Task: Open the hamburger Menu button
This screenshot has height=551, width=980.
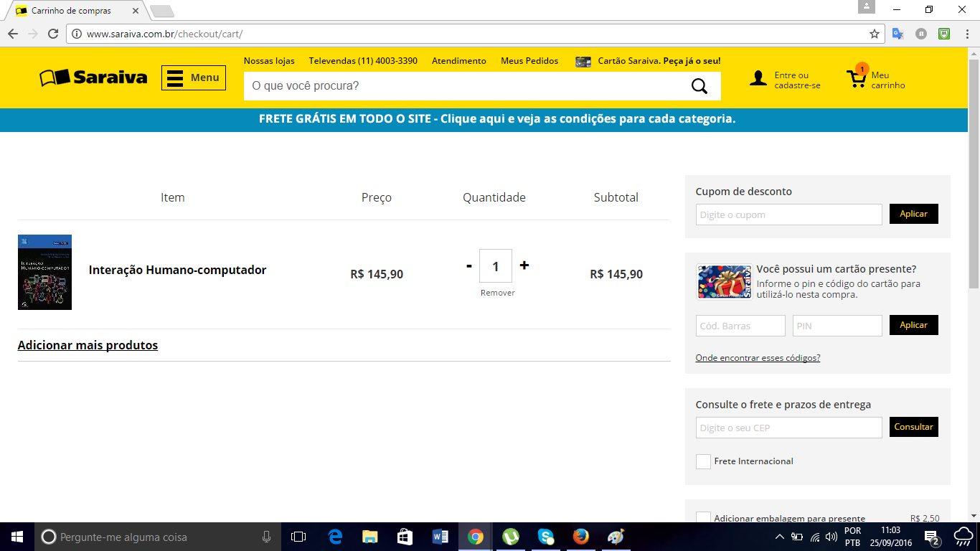Action: (x=194, y=77)
